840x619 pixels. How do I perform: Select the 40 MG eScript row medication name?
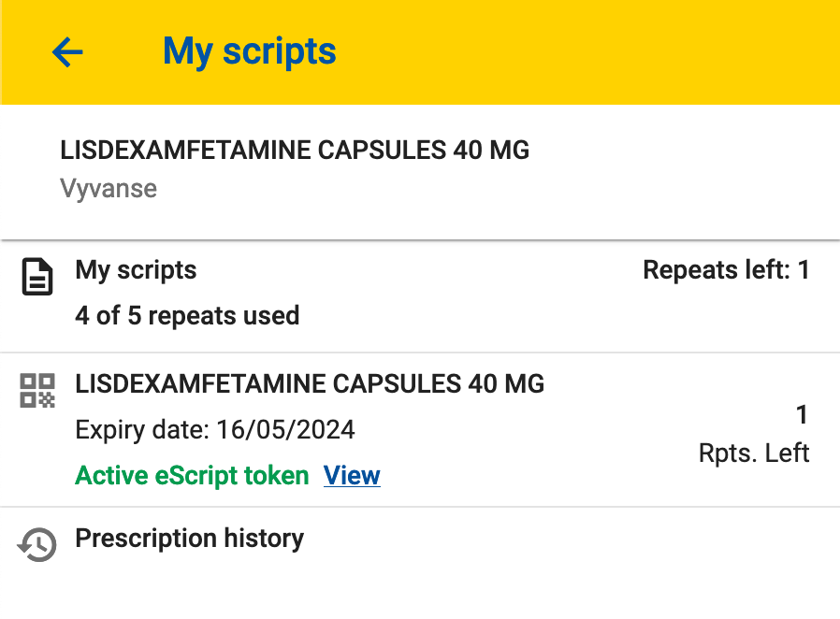point(310,384)
